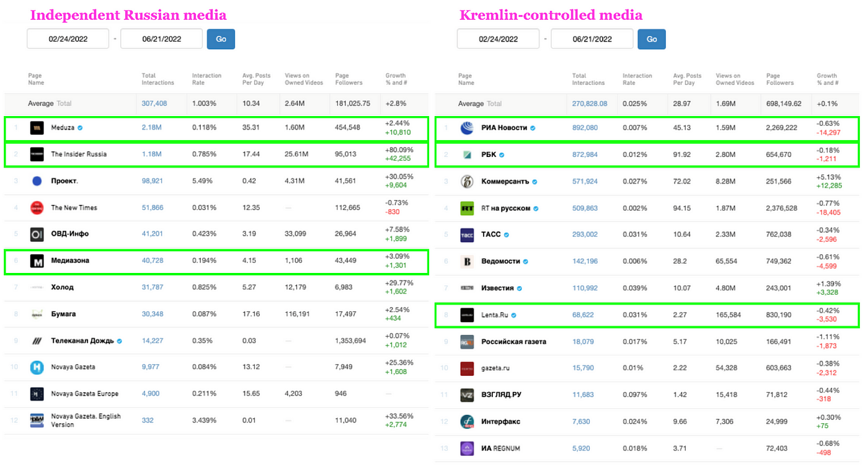Click the gazeta.ru dark red logo
The image size is (868, 469).
tap(467, 368)
